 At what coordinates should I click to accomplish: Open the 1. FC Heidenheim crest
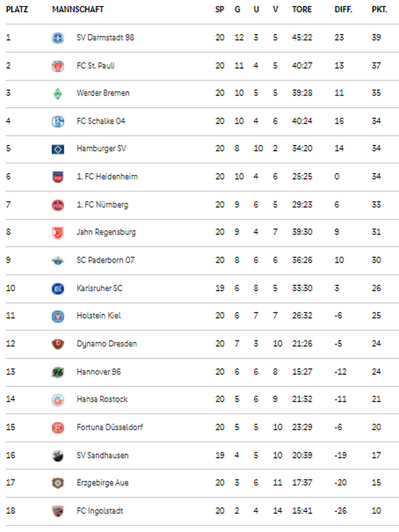tap(58, 177)
